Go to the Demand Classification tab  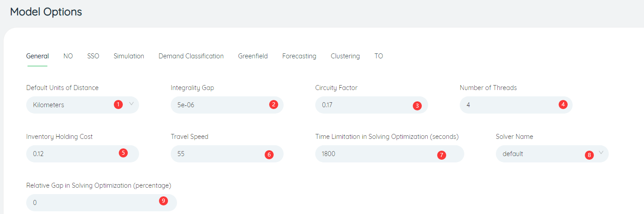pos(191,56)
